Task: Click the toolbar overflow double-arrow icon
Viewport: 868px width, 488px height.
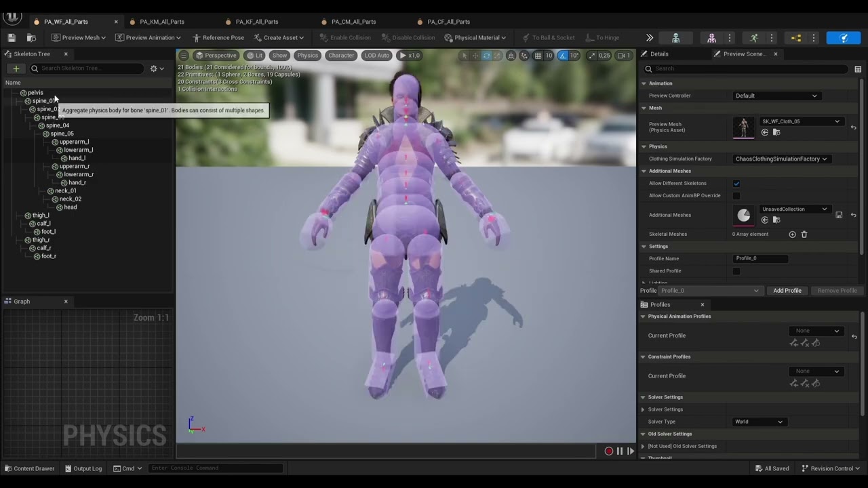Action: (649, 38)
